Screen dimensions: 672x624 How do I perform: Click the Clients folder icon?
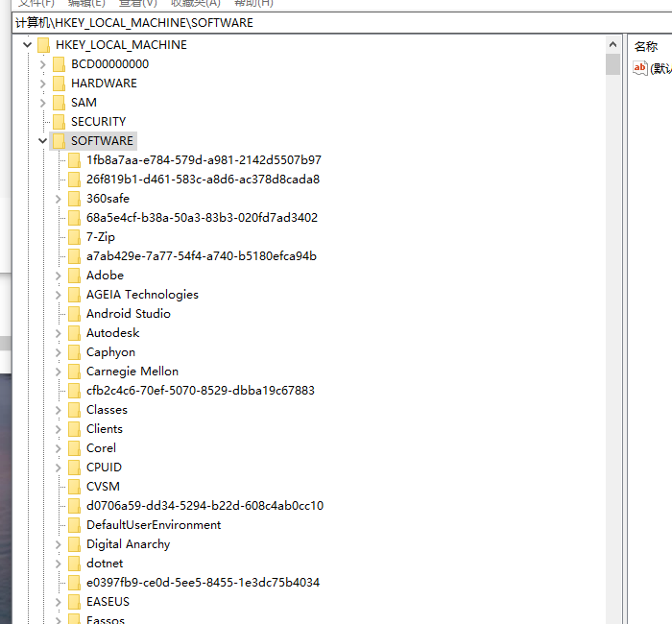tap(74, 429)
